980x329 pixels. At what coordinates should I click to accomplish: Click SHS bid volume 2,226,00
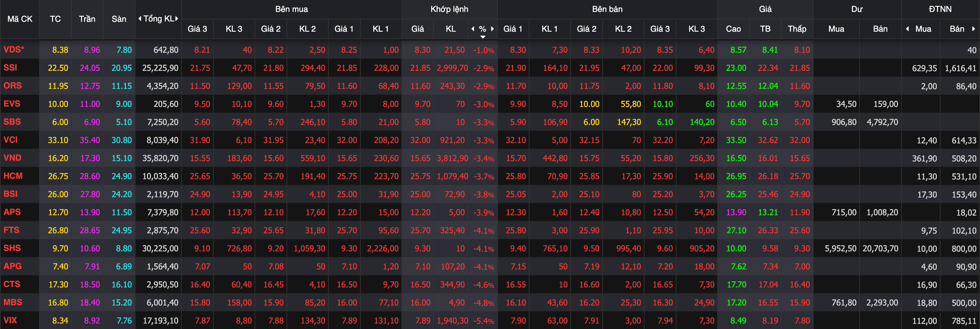[383, 249]
